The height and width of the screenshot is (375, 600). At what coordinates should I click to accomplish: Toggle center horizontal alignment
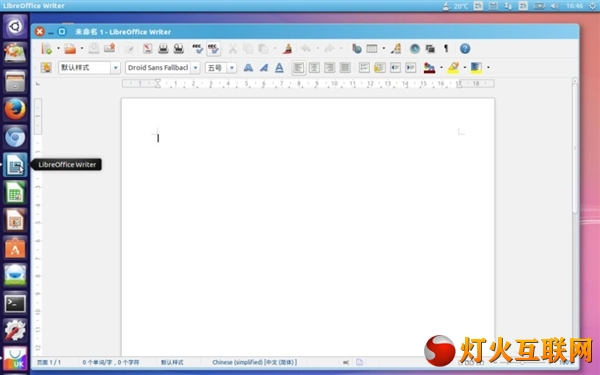tap(314, 68)
